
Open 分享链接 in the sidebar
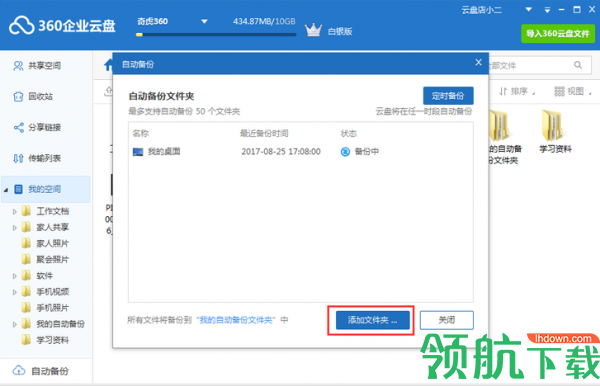45,127
